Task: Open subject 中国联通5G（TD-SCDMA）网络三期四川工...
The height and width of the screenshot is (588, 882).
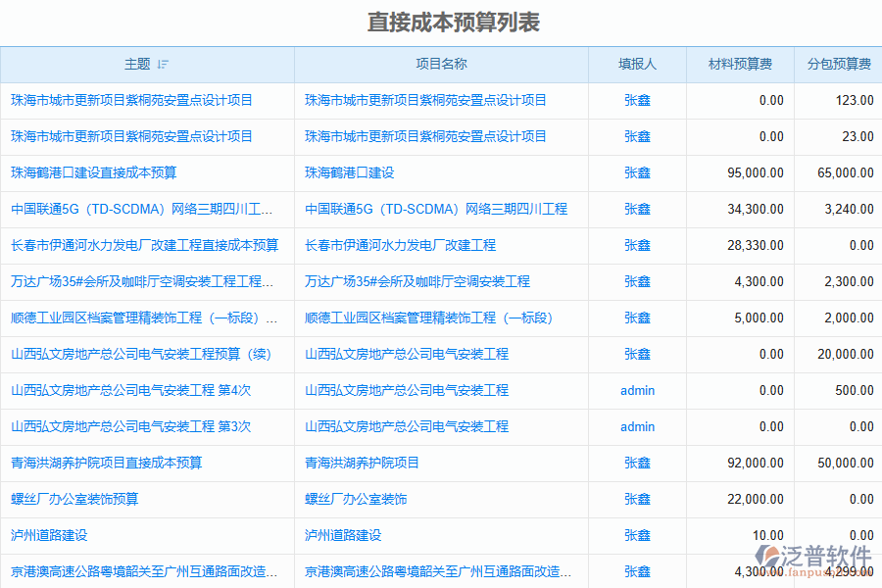Action: (142, 210)
